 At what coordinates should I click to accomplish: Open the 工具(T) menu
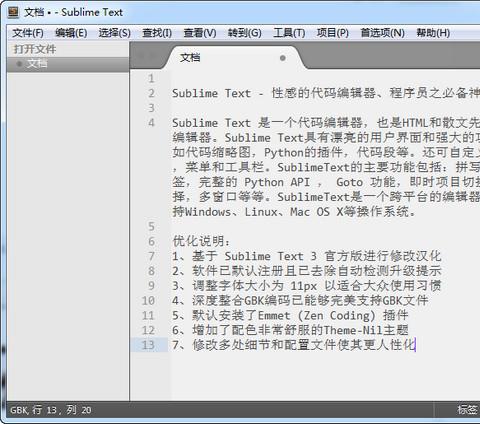pyautogui.click(x=289, y=33)
